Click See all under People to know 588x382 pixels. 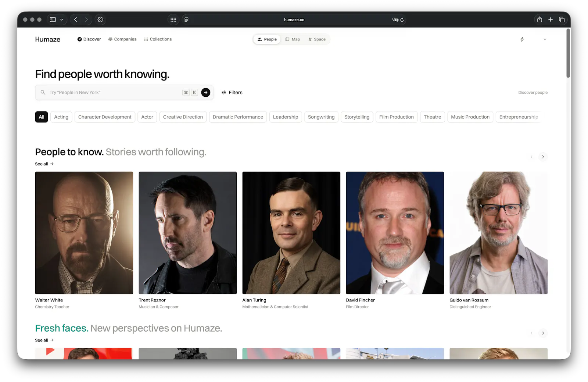pyautogui.click(x=44, y=164)
